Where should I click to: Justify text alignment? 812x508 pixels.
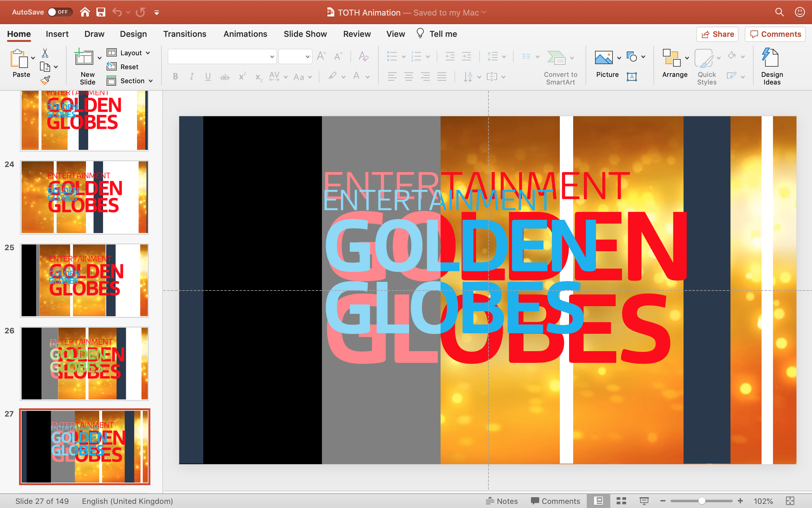pyautogui.click(x=442, y=77)
